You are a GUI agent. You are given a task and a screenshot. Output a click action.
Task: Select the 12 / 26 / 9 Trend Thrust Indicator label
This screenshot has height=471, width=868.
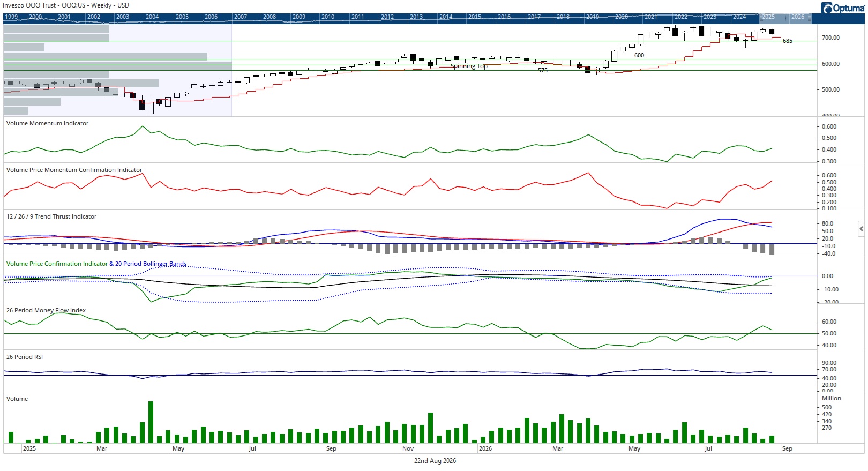[51, 216]
